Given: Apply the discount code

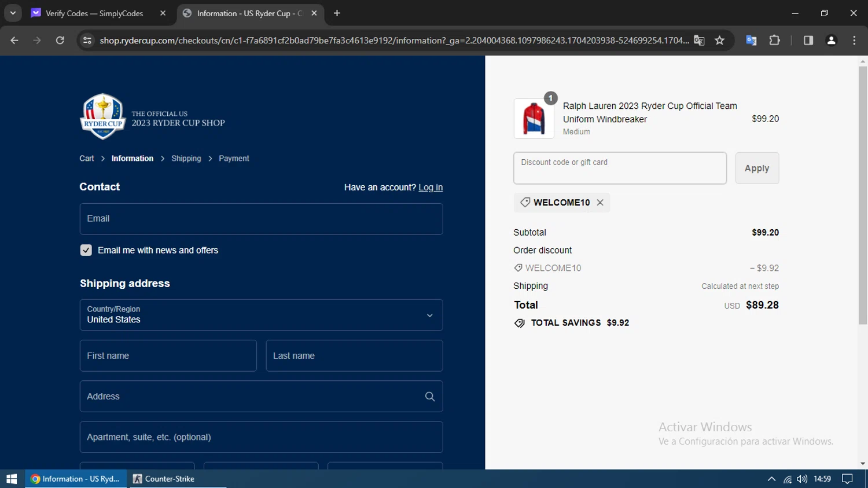Looking at the screenshot, I should click(x=757, y=168).
